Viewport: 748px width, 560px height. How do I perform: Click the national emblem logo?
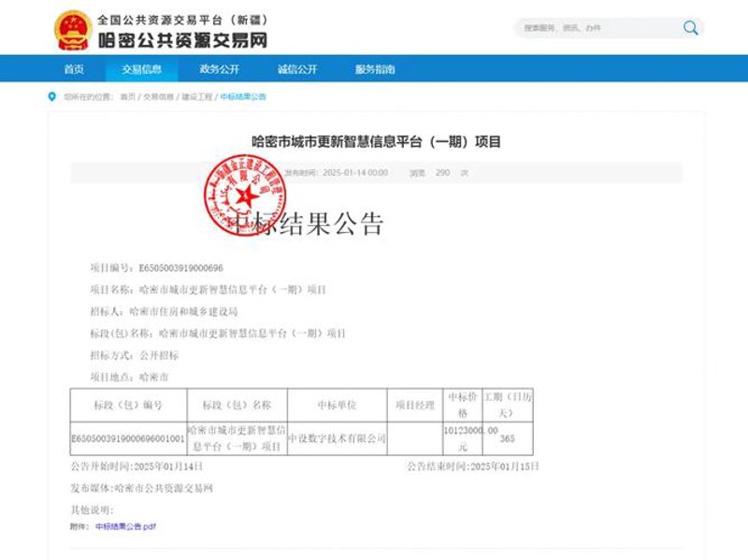[73, 30]
